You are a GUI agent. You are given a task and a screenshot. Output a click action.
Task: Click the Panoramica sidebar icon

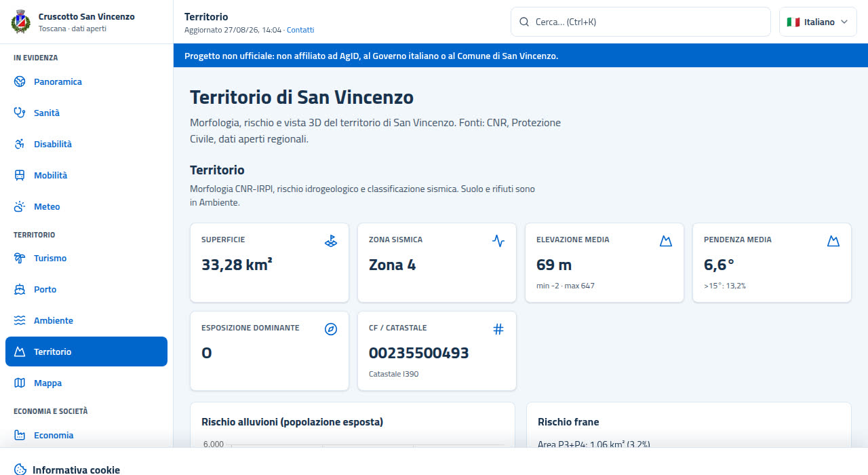pos(20,81)
